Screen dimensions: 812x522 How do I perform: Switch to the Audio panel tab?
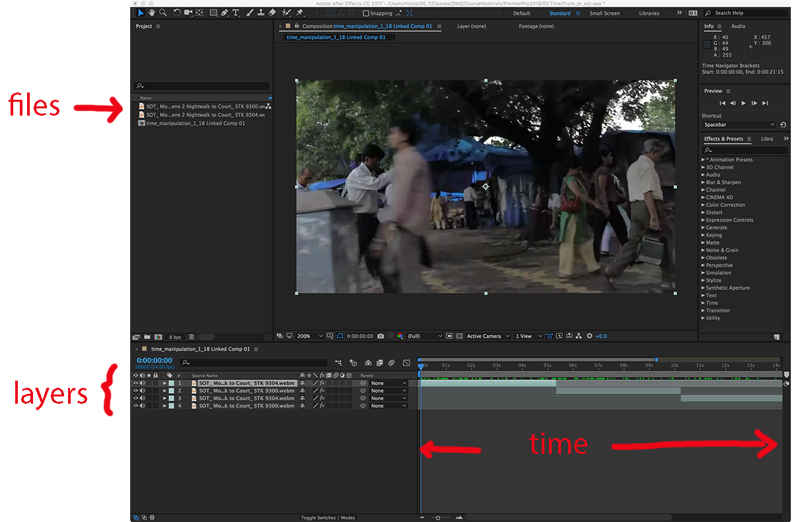pos(738,26)
